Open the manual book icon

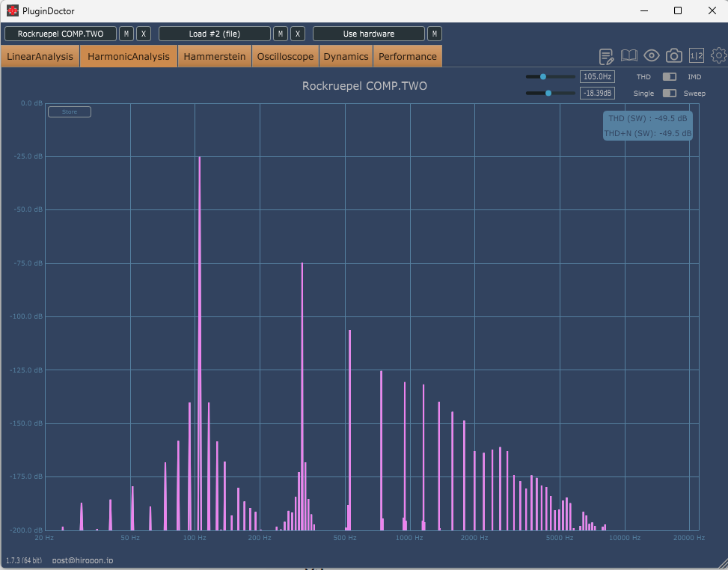pos(629,55)
